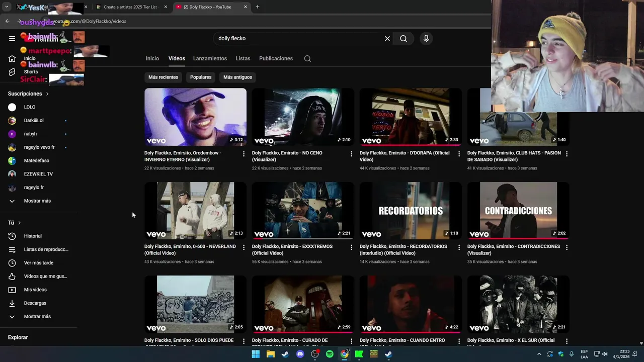Open Listas de reproducción in sidebar
This screenshot has height=362, width=644.
(x=39, y=249)
